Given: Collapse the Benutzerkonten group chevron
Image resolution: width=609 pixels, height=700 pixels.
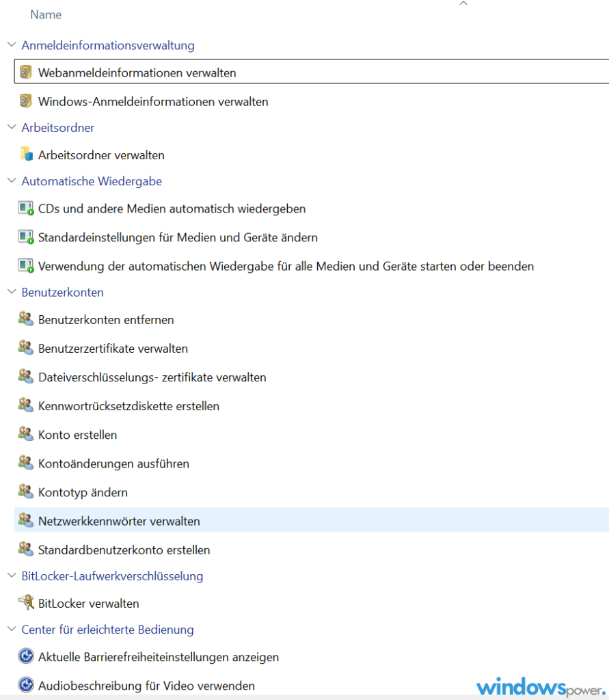Looking at the screenshot, I should 12,292.
